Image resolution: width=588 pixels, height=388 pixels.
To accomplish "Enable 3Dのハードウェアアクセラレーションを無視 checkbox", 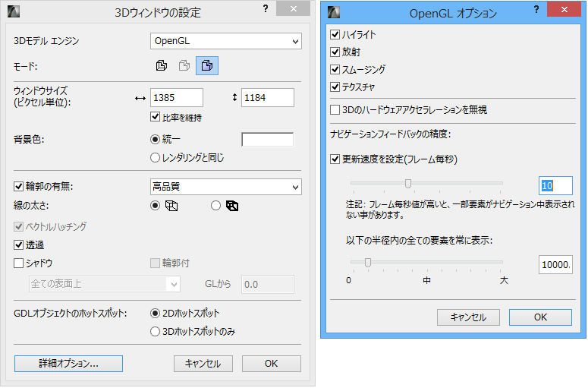I will point(335,110).
